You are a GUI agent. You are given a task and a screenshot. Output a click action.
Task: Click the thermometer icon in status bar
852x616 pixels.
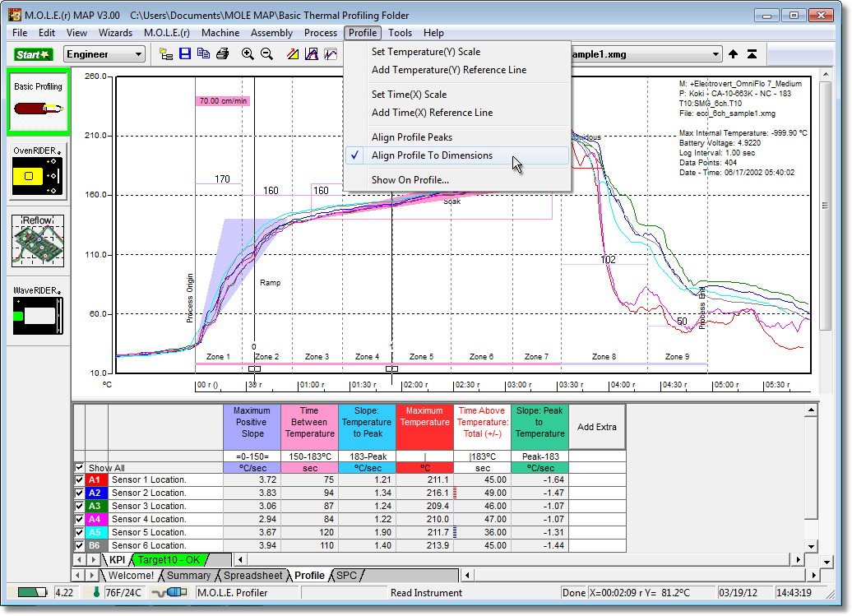tap(96, 592)
